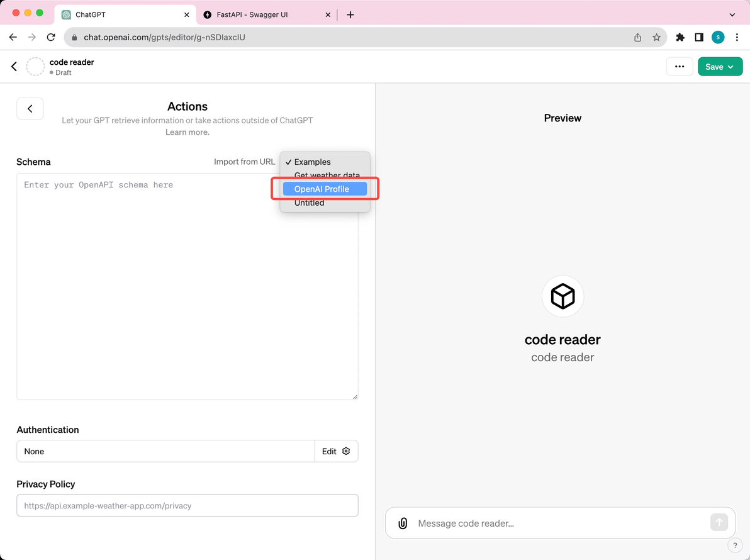Bookmark this page with the star icon
Screen dimensions: 750x560
click(x=656, y=37)
